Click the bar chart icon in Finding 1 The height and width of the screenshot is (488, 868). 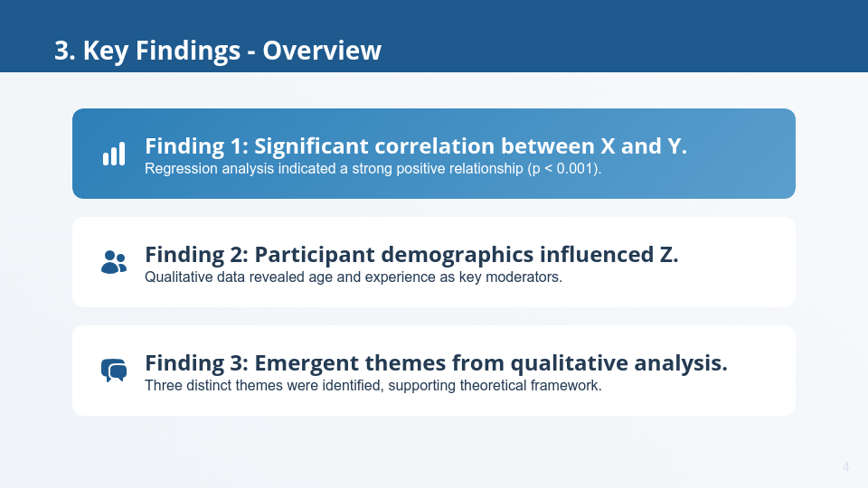[114, 155]
